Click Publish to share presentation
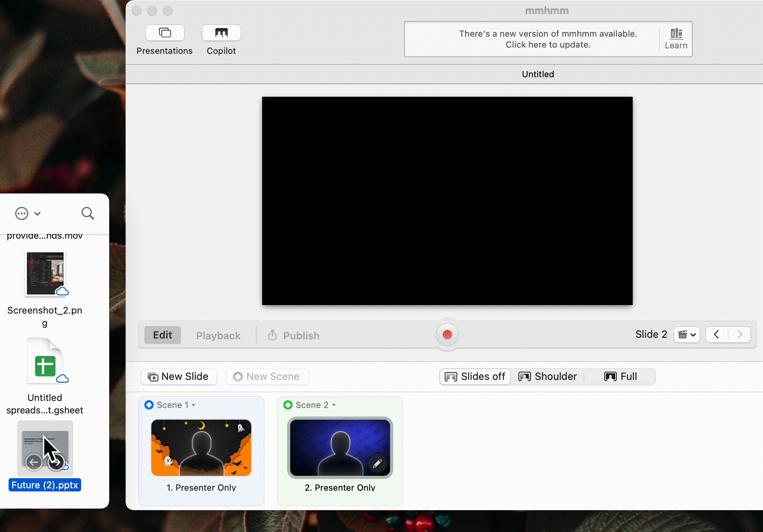This screenshot has height=532, width=763. point(293,335)
